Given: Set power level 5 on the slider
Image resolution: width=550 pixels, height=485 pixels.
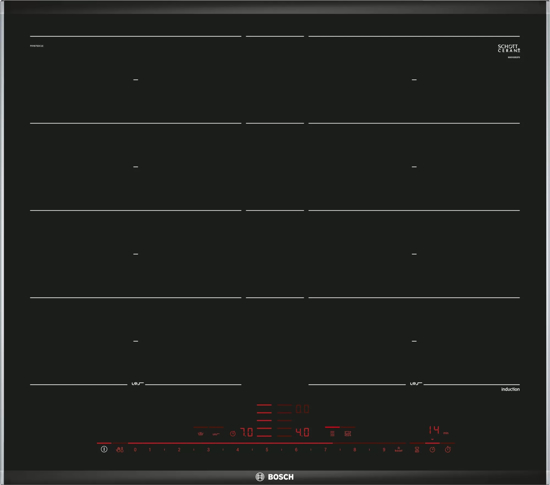Looking at the screenshot, I should pos(267,450).
